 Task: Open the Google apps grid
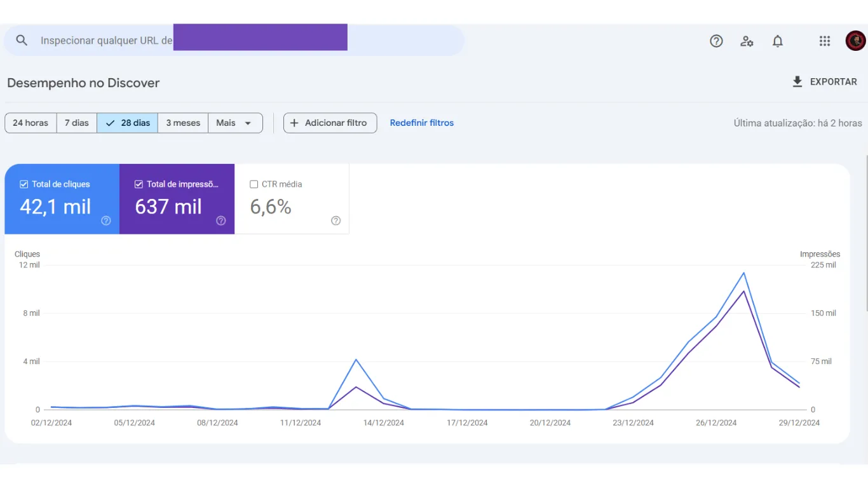pos(825,41)
